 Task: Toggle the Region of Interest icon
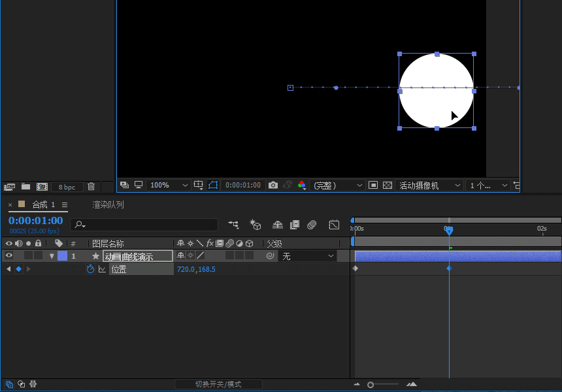coord(373,185)
